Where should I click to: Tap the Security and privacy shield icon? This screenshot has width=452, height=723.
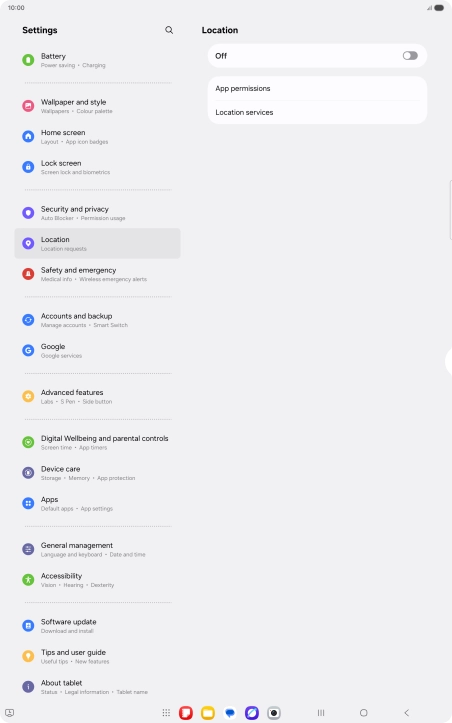point(28,213)
